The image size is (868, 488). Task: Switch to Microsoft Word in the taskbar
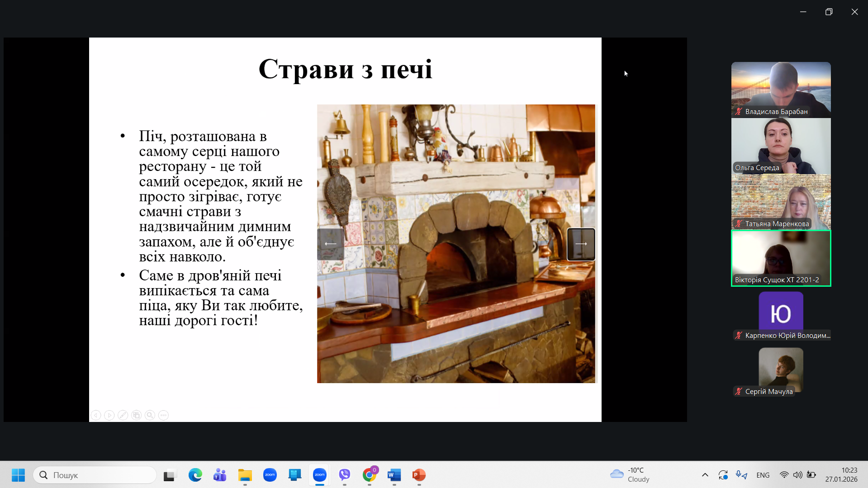(x=394, y=475)
